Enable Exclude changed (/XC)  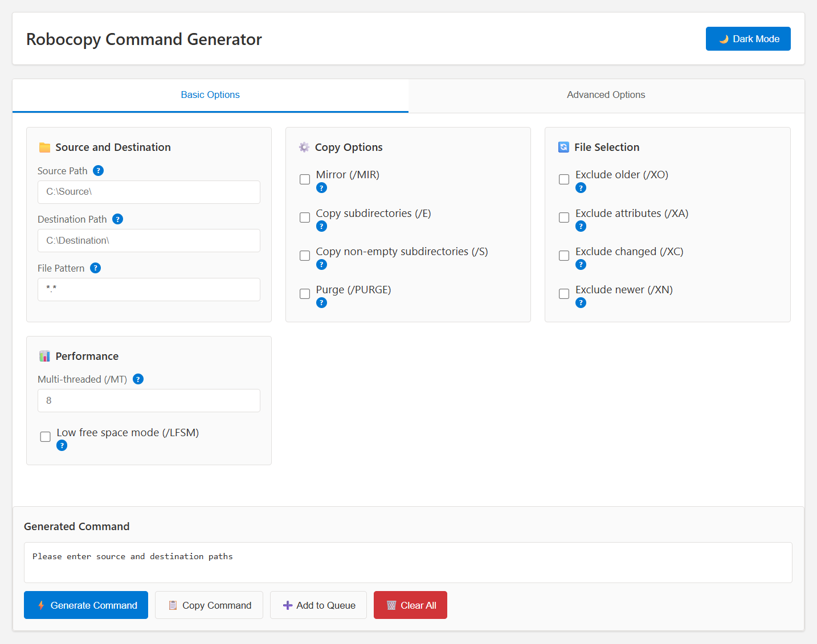pos(564,256)
